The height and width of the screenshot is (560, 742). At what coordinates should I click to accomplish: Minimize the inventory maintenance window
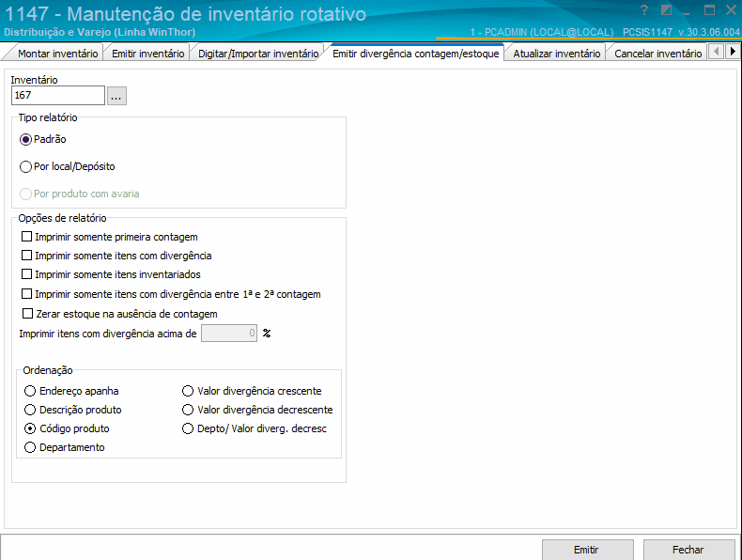[688, 10]
